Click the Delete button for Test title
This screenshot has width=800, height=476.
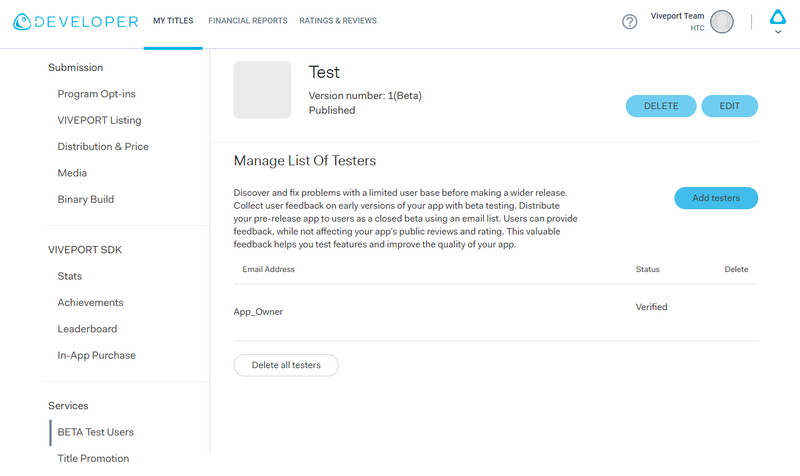661,106
